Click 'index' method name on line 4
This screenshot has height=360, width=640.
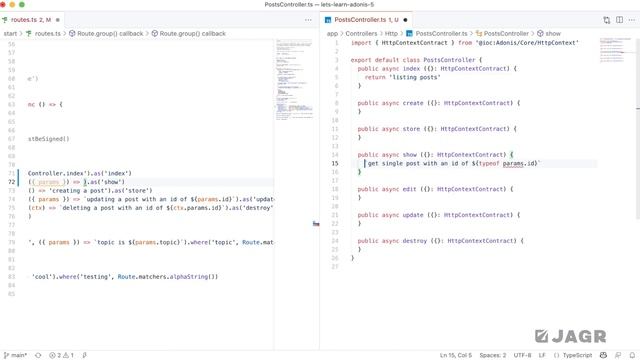point(411,69)
